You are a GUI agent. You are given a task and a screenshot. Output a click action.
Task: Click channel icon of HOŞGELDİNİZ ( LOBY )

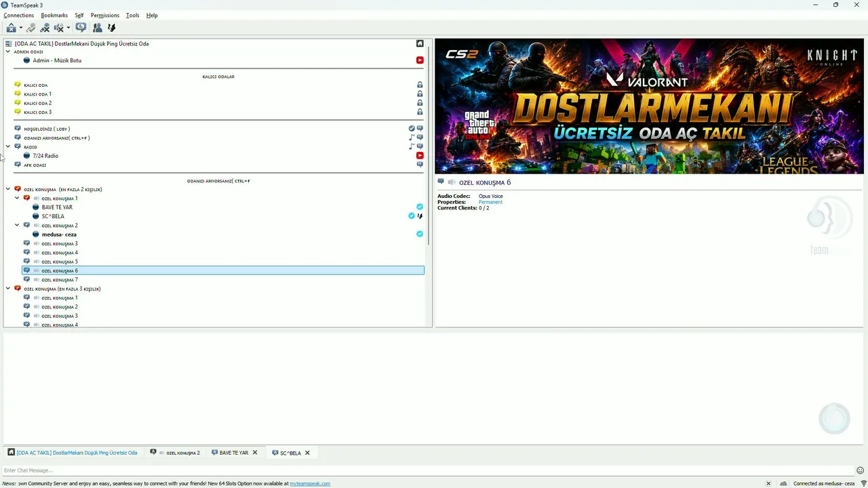18,128
